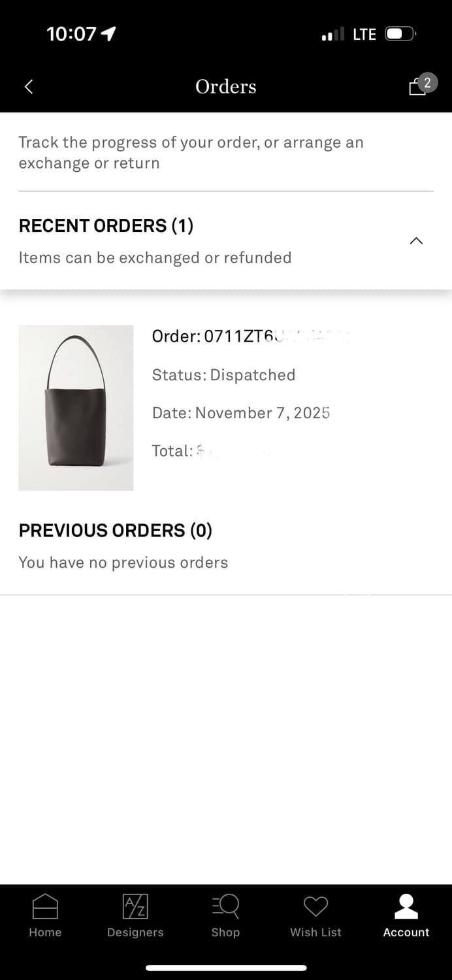Tap the Home store icon
This screenshot has height=980, width=452.
coord(45,906)
